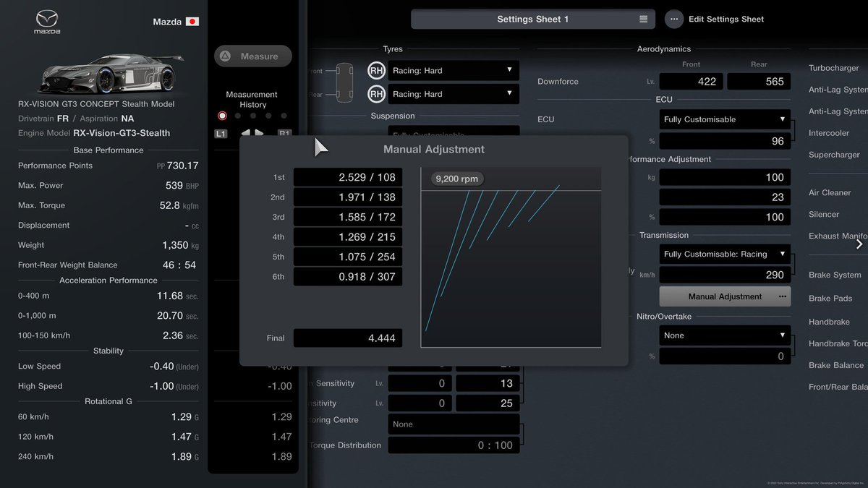Screen dimensions: 868x488
Task: Click the Brake Balance settings label
Action: [836, 365]
